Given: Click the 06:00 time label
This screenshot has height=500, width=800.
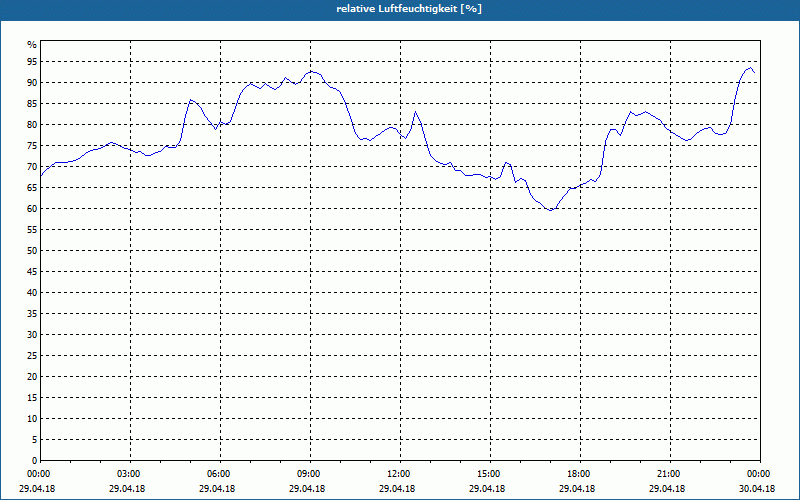Looking at the screenshot, I should [x=218, y=474].
